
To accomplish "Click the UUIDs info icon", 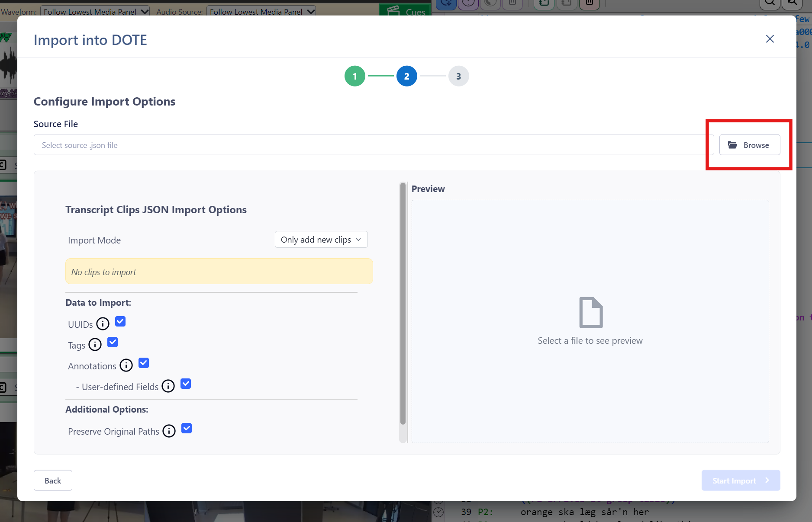I will coord(103,324).
